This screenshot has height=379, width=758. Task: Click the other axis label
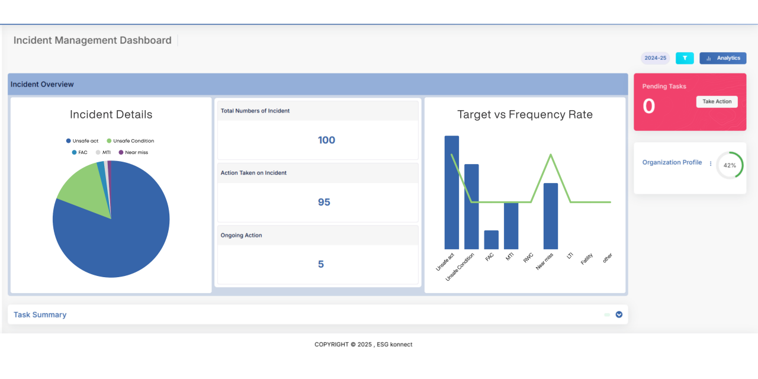point(607,258)
